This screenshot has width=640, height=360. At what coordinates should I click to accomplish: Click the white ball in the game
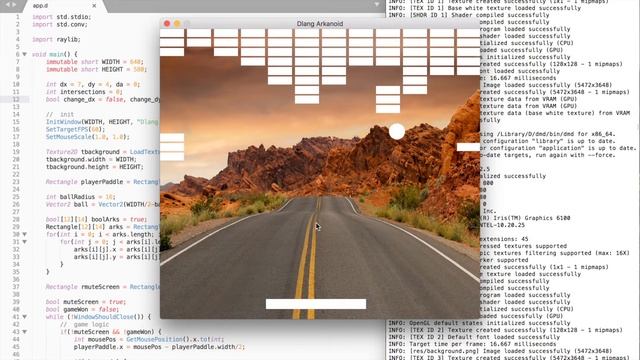point(397,131)
